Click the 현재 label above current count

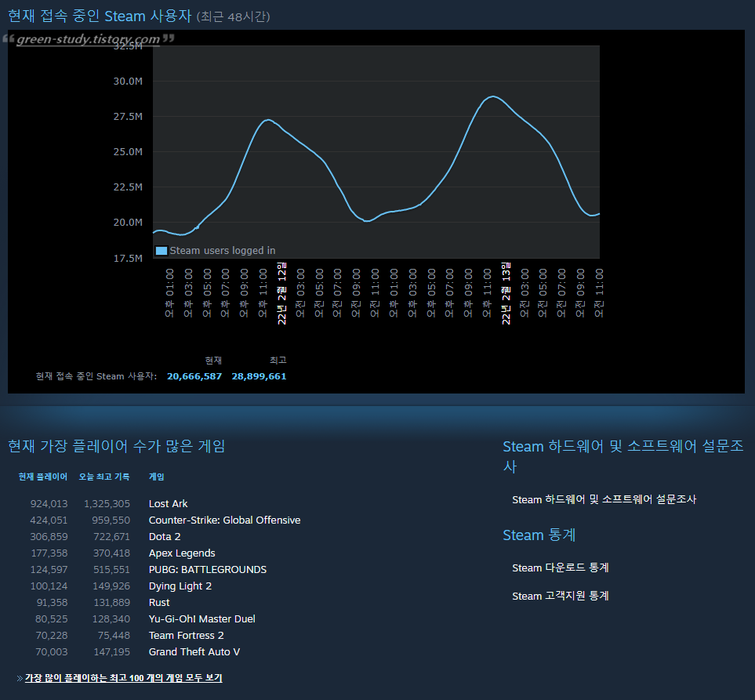213,360
